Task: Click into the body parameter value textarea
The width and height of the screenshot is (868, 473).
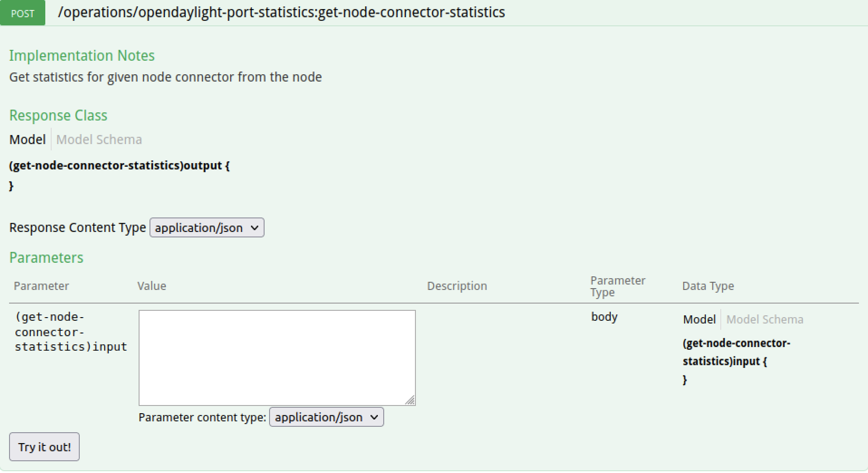Action: click(x=277, y=357)
